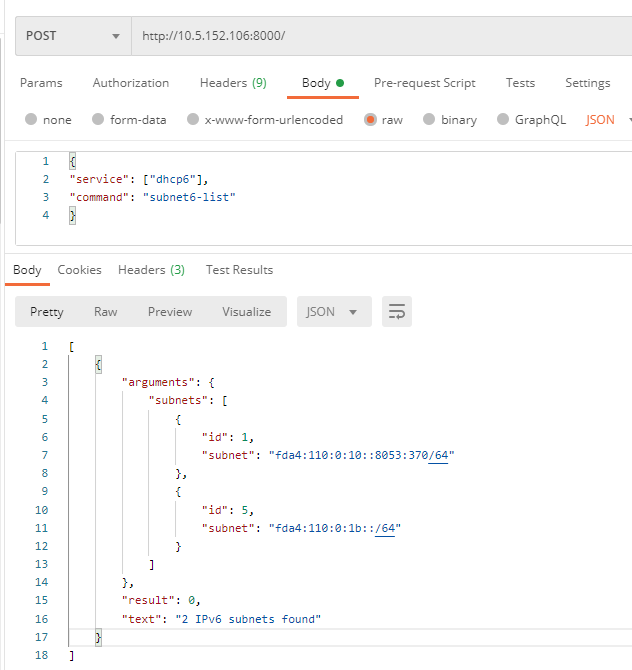
Task: Switch response view to Raw
Action: click(106, 312)
